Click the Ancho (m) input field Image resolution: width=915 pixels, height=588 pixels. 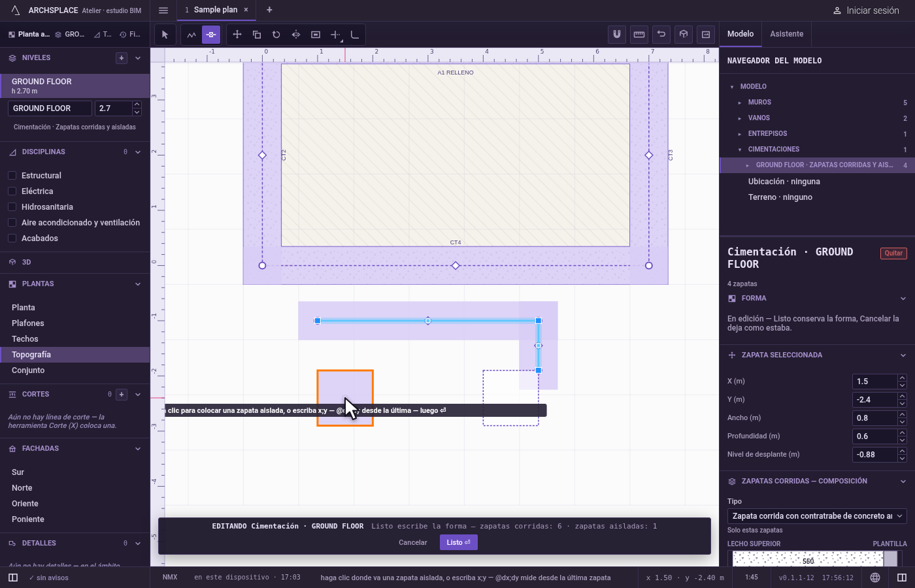tap(875, 418)
